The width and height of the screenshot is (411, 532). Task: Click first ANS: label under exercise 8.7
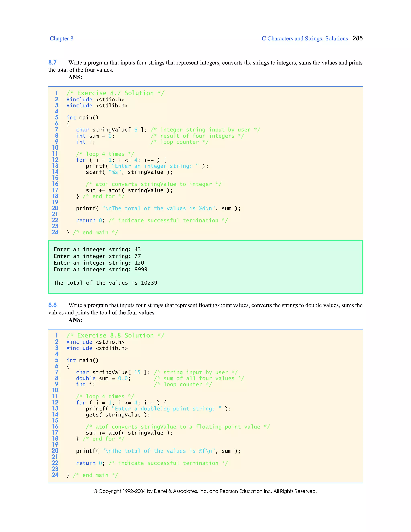[75, 77]
